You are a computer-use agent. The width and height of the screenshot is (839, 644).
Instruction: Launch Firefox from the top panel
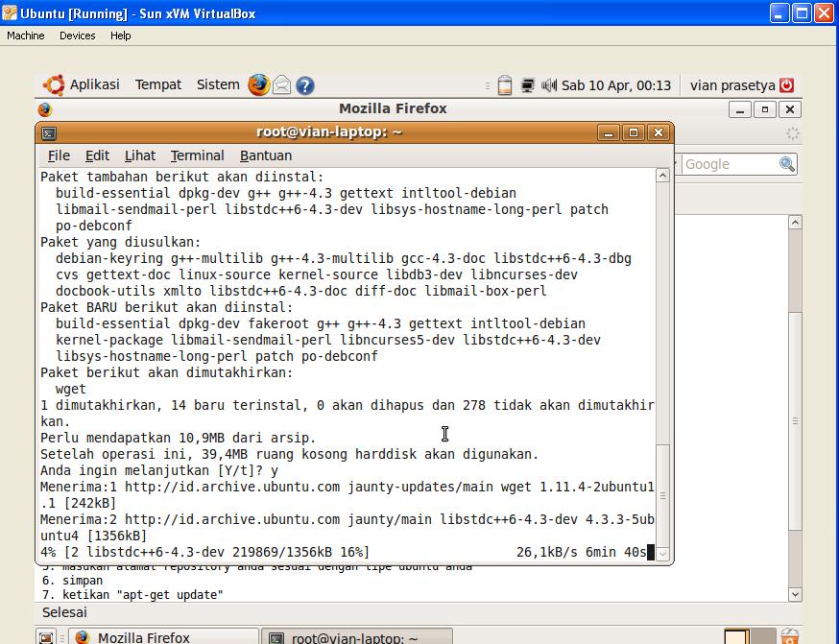tap(258, 85)
